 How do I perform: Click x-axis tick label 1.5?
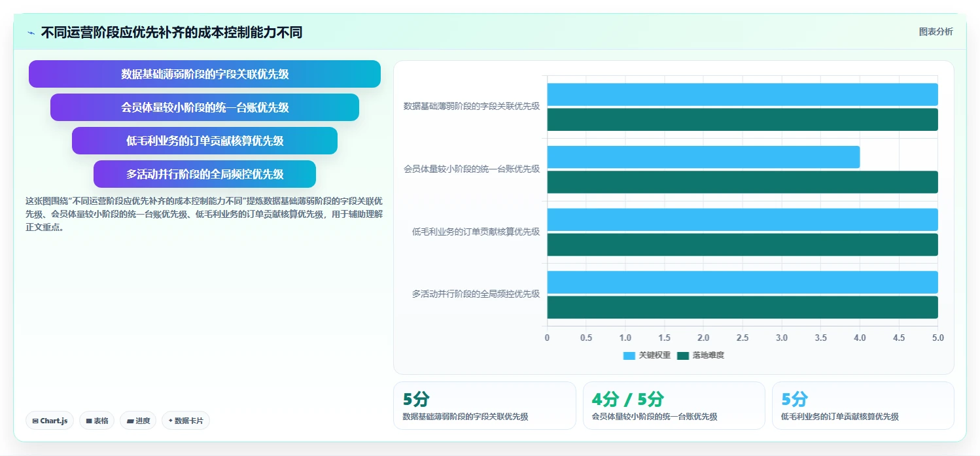(665, 338)
